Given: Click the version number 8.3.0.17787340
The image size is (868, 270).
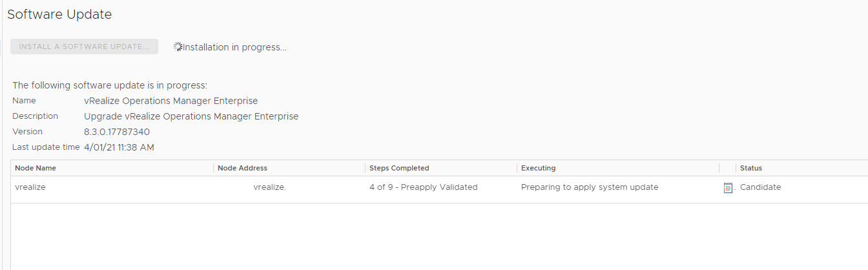Looking at the screenshot, I should coord(117,132).
